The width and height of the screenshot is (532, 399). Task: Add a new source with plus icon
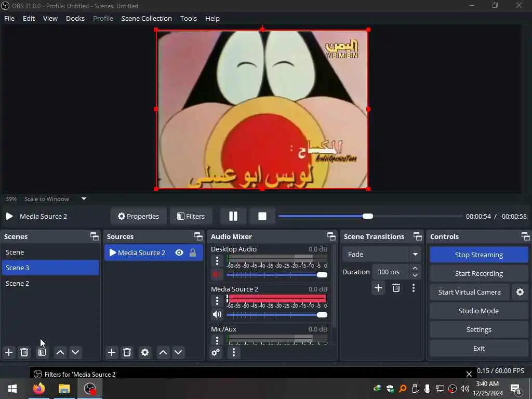[112, 352]
